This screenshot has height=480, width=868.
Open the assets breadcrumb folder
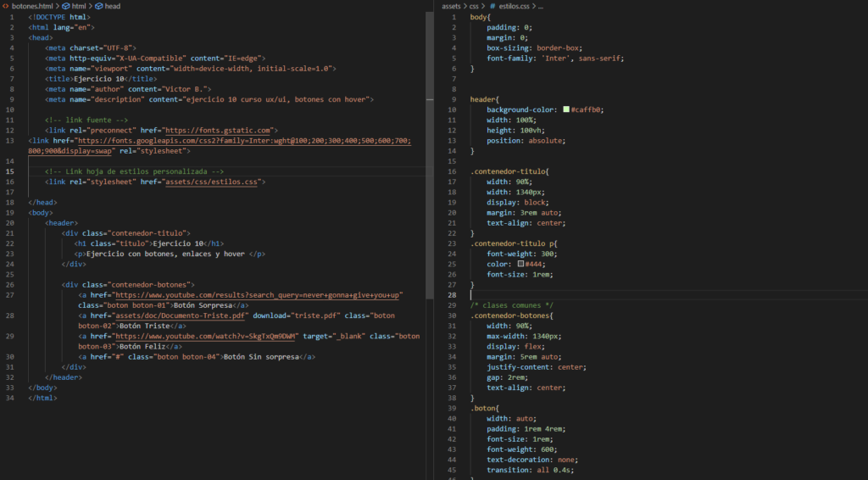coord(451,6)
